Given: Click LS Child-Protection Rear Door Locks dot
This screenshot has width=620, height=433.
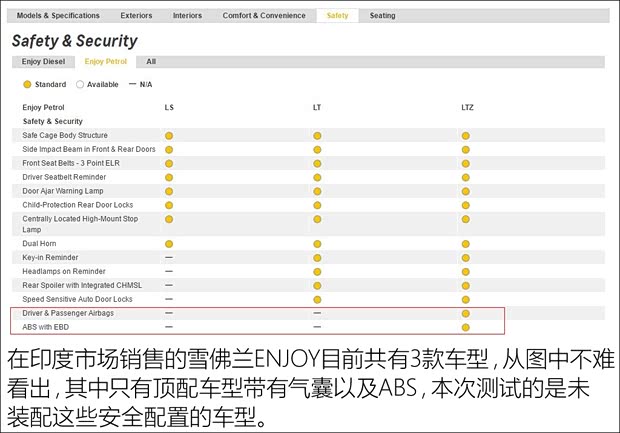Looking at the screenshot, I should tap(169, 205).
